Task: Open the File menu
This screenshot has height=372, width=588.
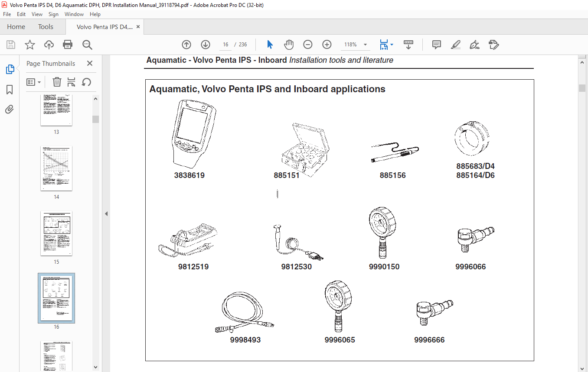Action: pyautogui.click(x=7, y=14)
